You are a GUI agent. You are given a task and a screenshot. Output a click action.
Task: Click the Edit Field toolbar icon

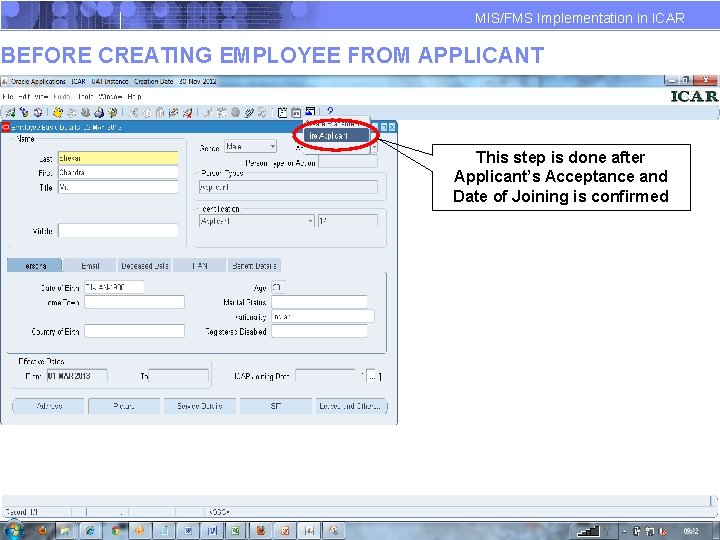(x=208, y=112)
